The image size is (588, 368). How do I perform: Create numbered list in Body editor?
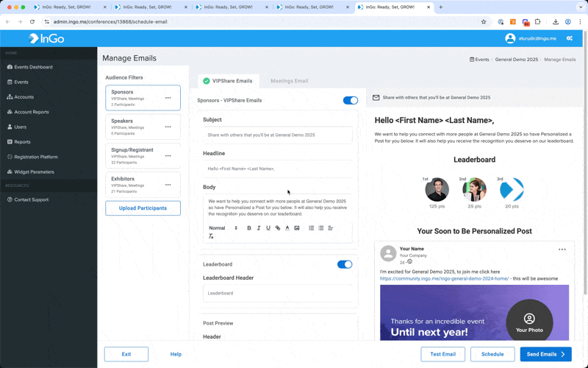(x=311, y=228)
